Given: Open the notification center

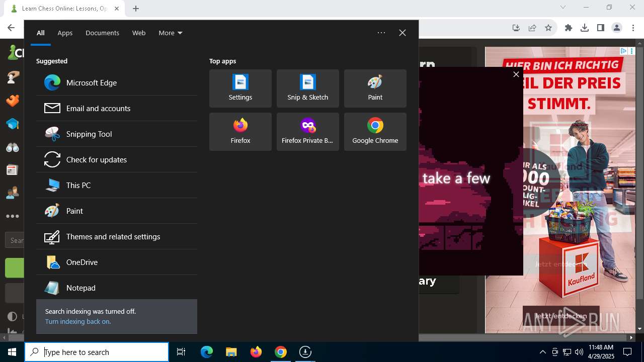Looking at the screenshot, I should (627, 352).
